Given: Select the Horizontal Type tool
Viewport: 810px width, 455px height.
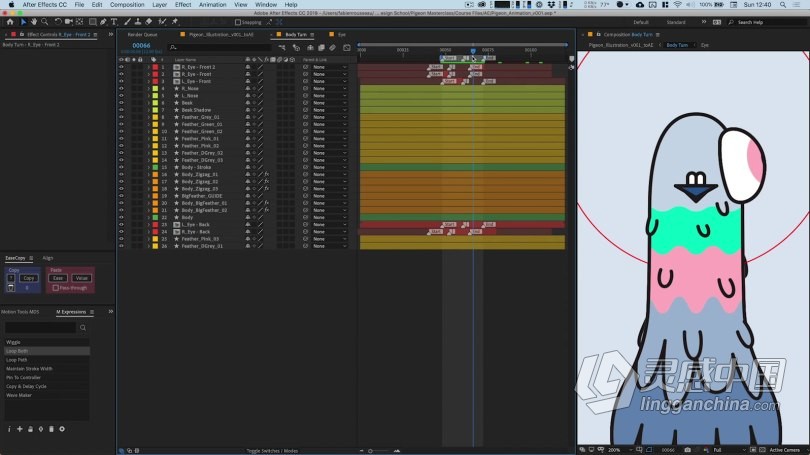Looking at the screenshot, I should 114,22.
